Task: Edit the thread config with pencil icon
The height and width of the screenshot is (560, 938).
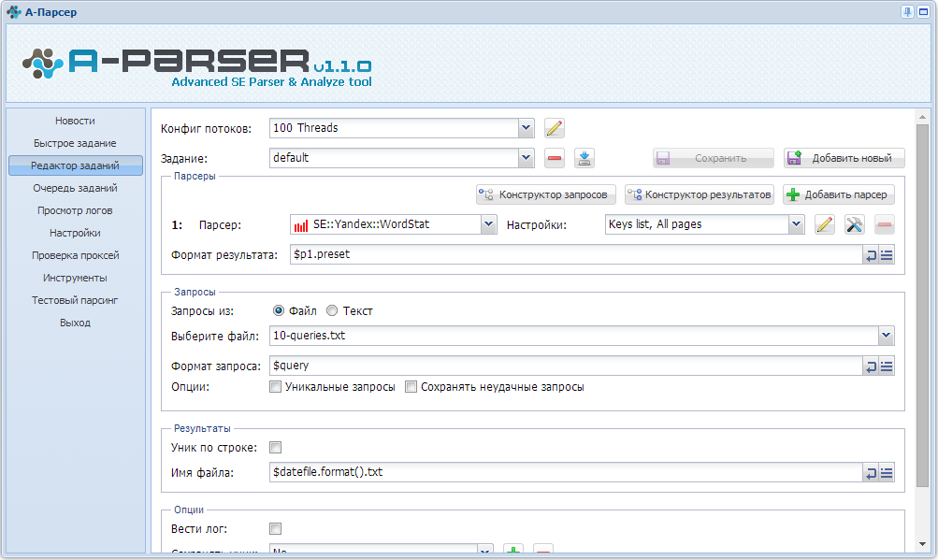Action: (555, 128)
